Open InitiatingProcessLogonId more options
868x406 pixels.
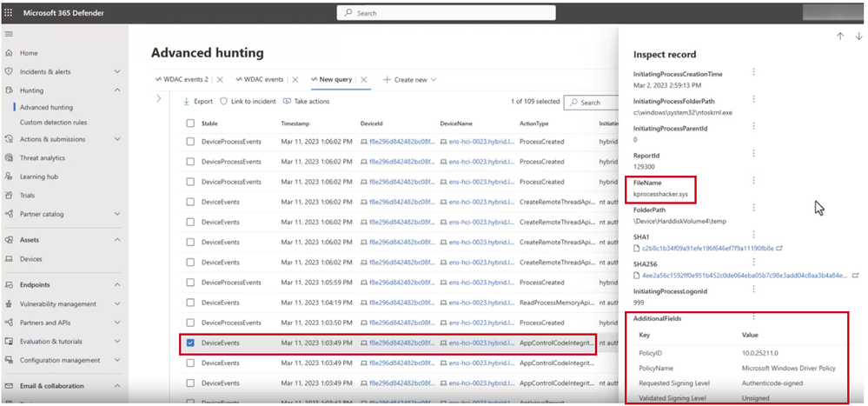click(753, 290)
